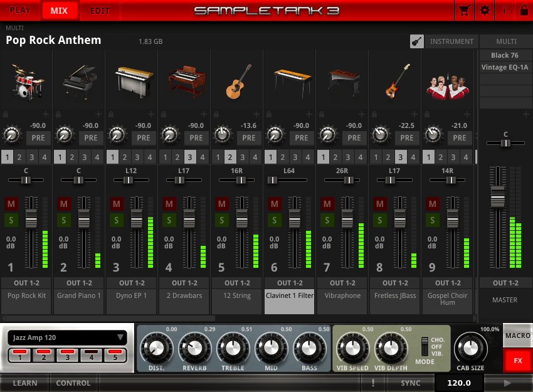
Task: Click the red FX button
Action: click(x=518, y=361)
